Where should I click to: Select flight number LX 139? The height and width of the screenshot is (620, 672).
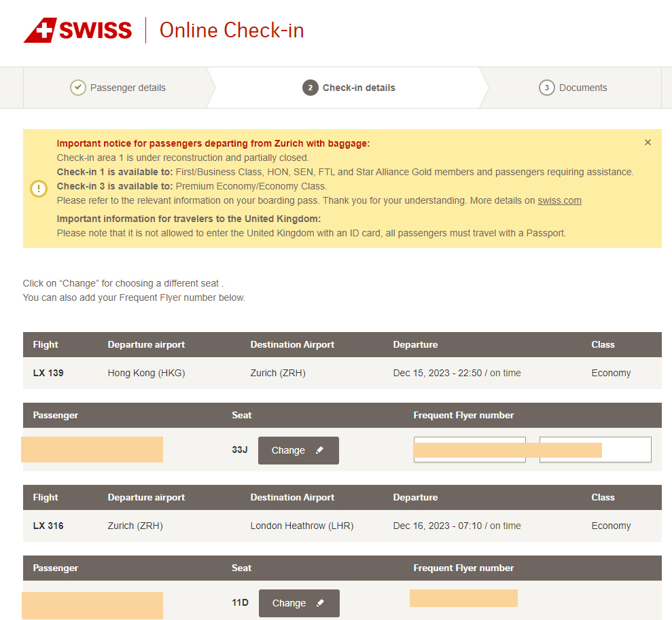pyautogui.click(x=48, y=373)
